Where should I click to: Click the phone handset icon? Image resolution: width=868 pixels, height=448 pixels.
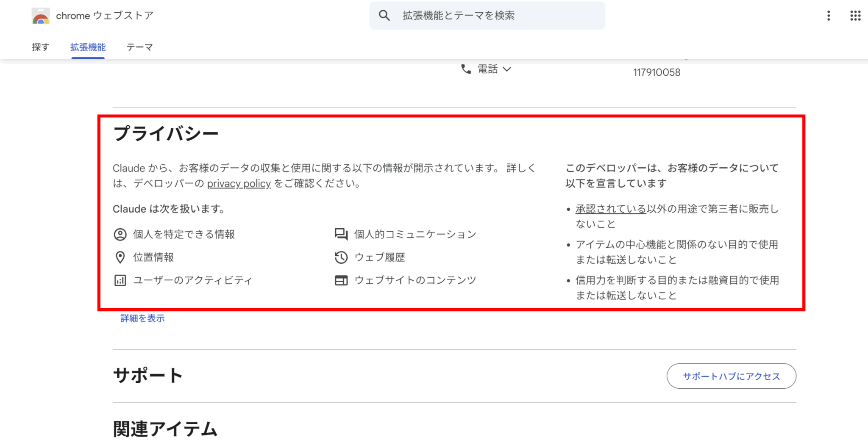click(x=466, y=69)
